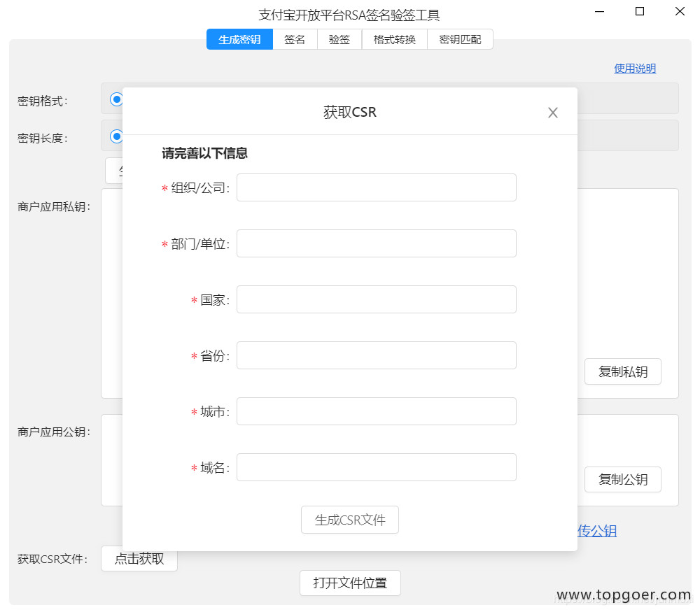Select the 格式转换 tab

pos(395,39)
